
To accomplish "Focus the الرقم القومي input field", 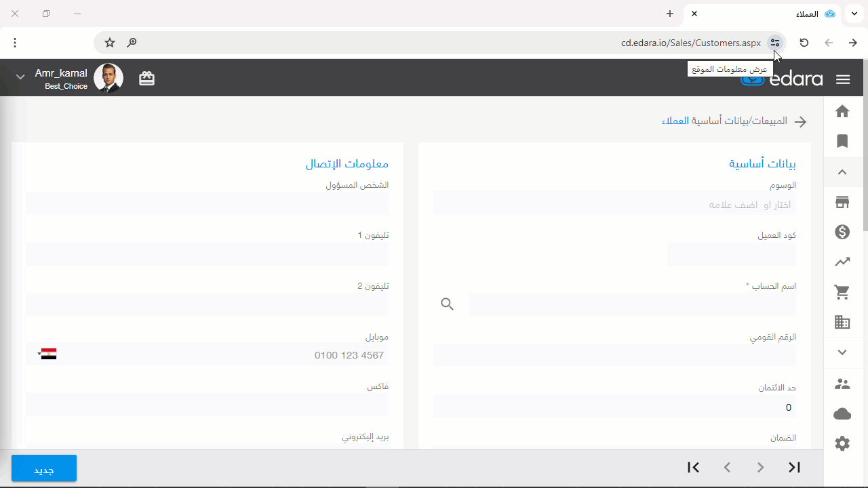I will pyautogui.click(x=614, y=355).
